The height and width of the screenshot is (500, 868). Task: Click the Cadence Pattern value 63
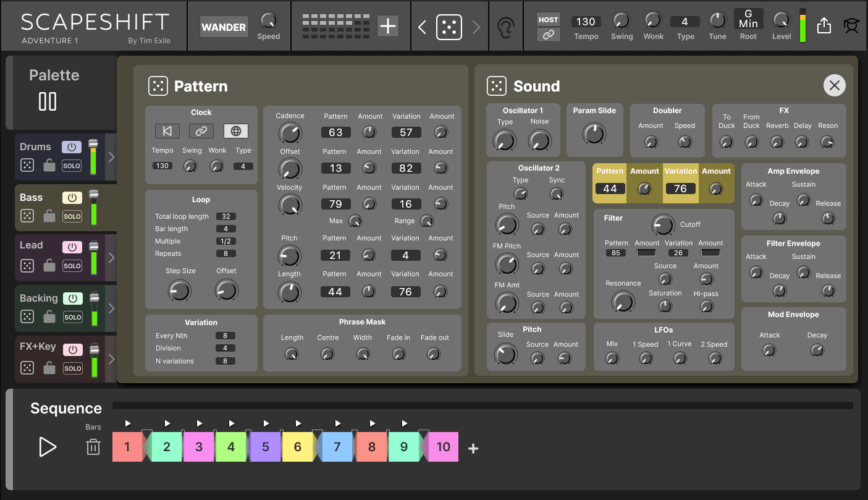point(335,132)
